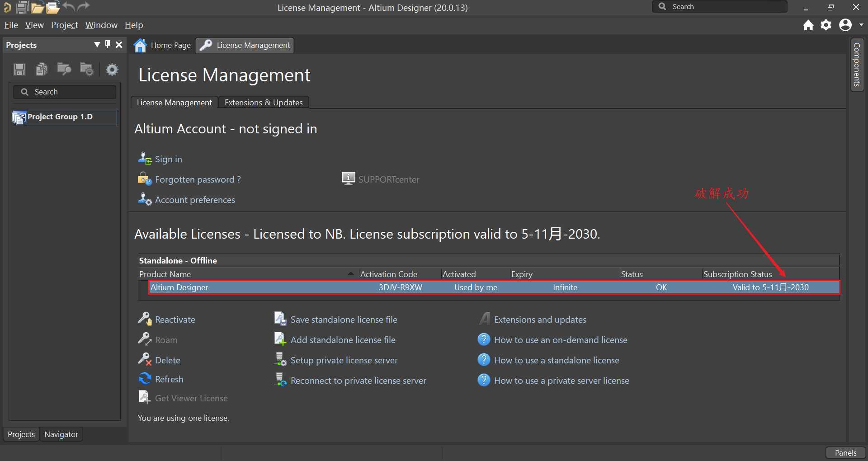Click the Sign in link
The width and height of the screenshot is (868, 461).
pos(168,159)
